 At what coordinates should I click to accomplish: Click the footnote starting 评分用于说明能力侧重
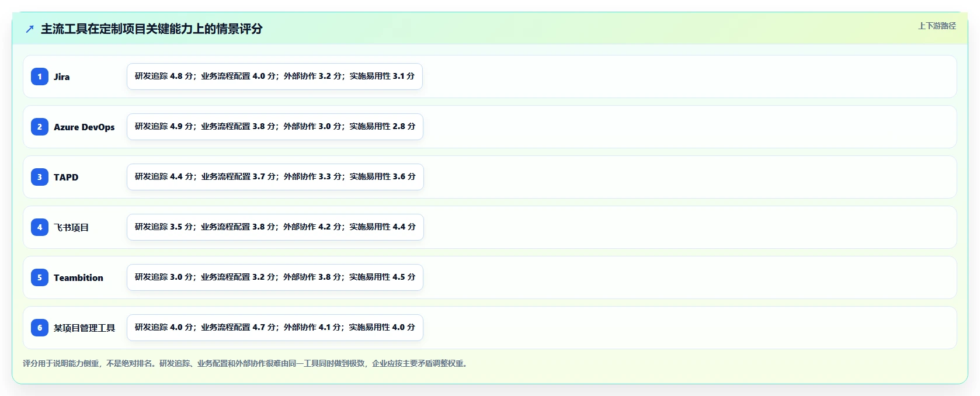(x=245, y=363)
